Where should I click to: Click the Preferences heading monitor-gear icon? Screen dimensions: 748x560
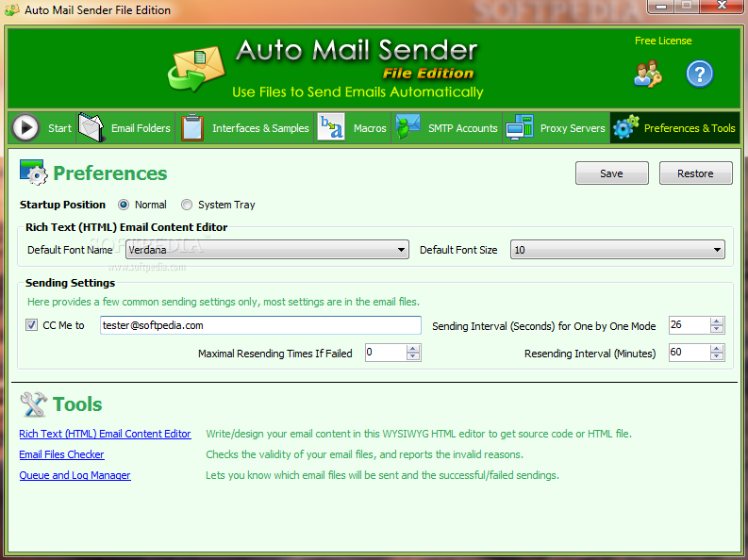tap(33, 173)
